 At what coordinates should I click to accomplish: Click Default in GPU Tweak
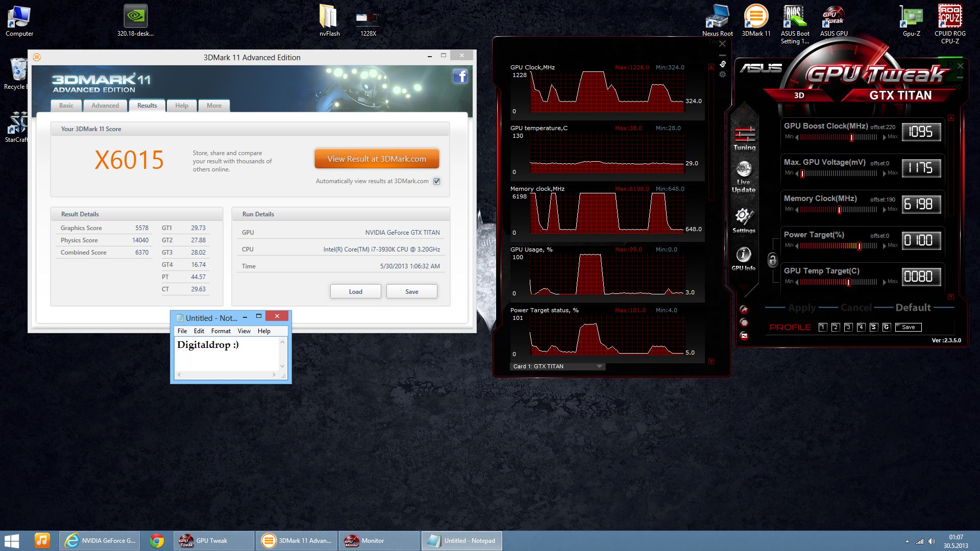click(913, 308)
